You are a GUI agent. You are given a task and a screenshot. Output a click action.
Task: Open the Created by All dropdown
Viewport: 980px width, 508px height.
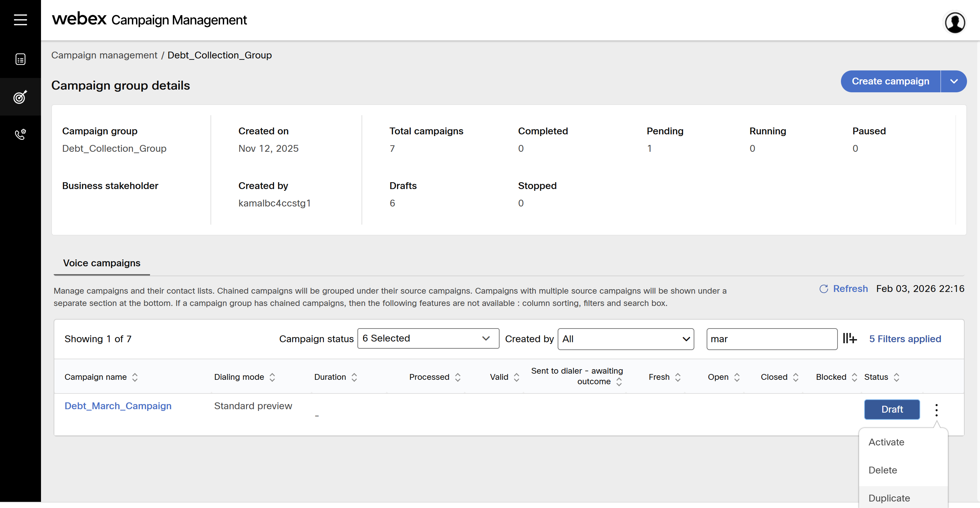click(x=625, y=339)
